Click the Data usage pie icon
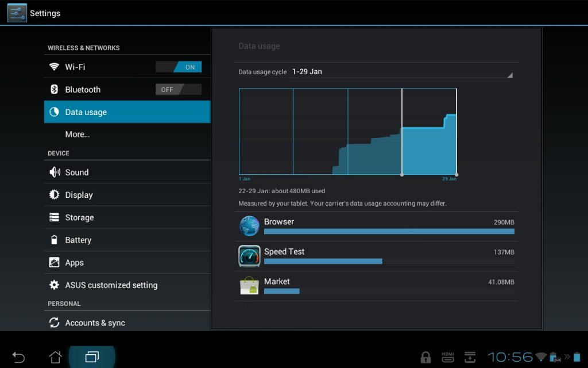This screenshot has height=368, width=588. point(54,112)
